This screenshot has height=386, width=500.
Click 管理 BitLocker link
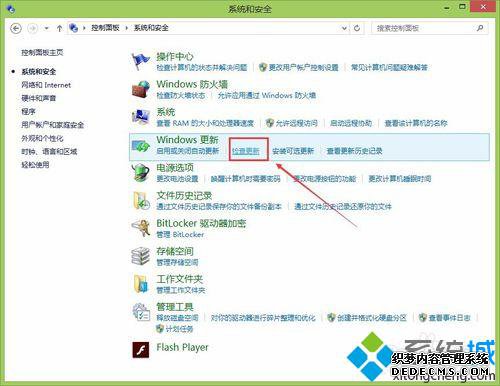pos(180,235)
